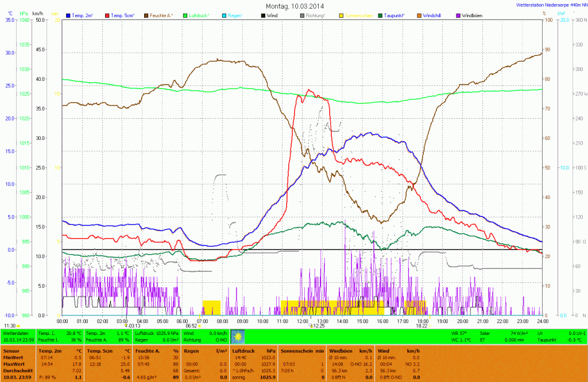The width and height of the screenshot is (588, 382).
Task: Click the black Wind legend square
Action: (x=263, y=15)
